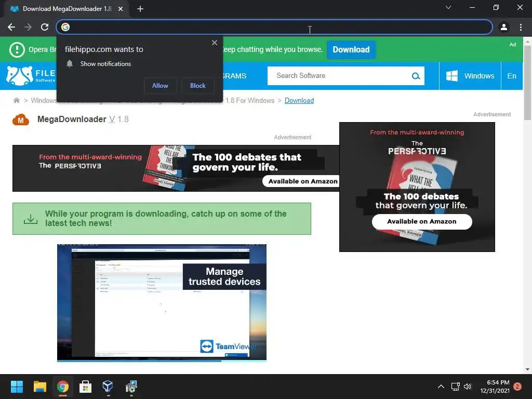Viewport: 532px width, 399px height.
Task: Open the notification badge showing 2
Action: tap(517, 387)
